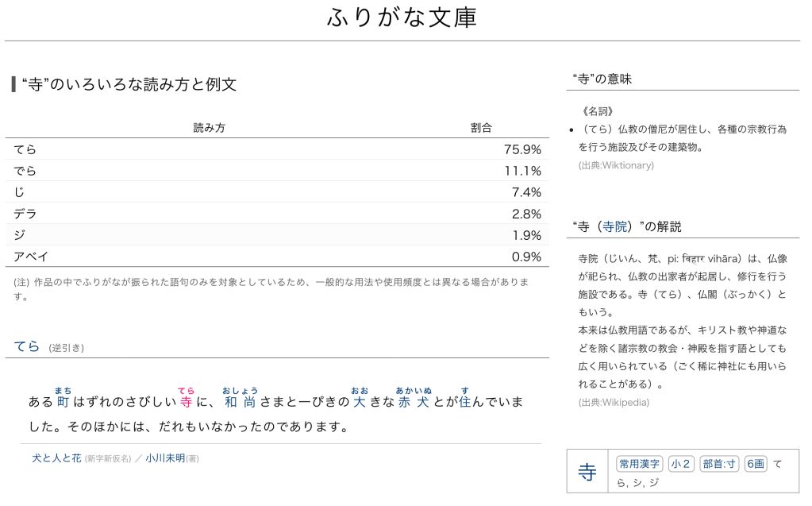This screenshot has height=506, width=812.
Task: Select the 常用漢字 tag
Action: 639,464
